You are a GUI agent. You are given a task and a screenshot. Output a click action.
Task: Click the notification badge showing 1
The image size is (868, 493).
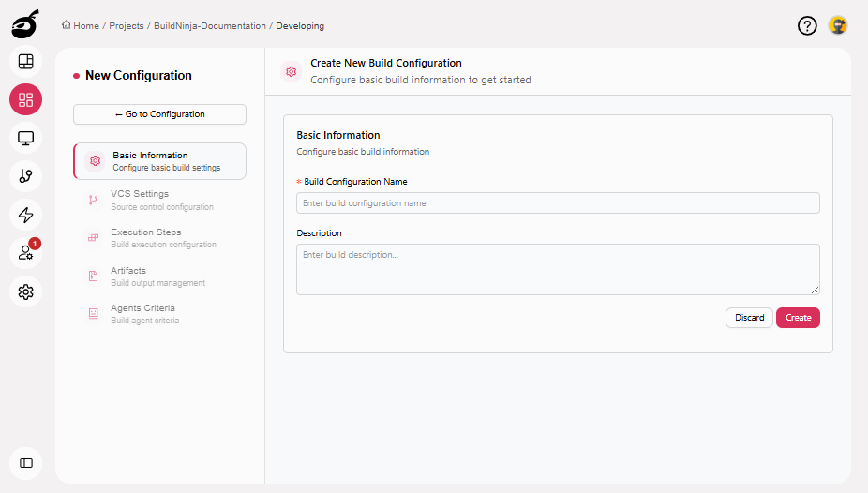[x=35, y=244]
